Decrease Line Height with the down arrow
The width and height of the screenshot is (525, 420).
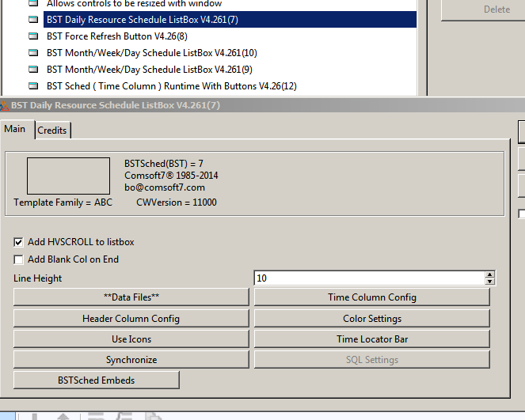(x=489, y=282)
